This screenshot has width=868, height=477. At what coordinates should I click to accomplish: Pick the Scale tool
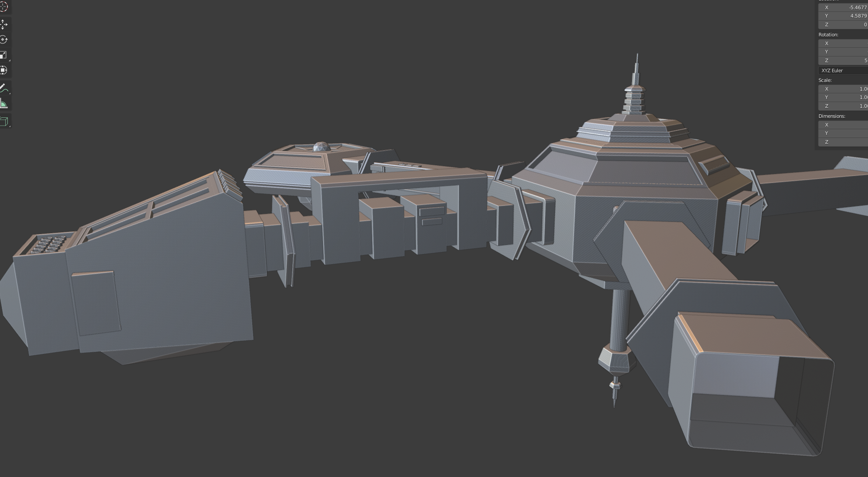pyautogui.click(x=4, y=55)
